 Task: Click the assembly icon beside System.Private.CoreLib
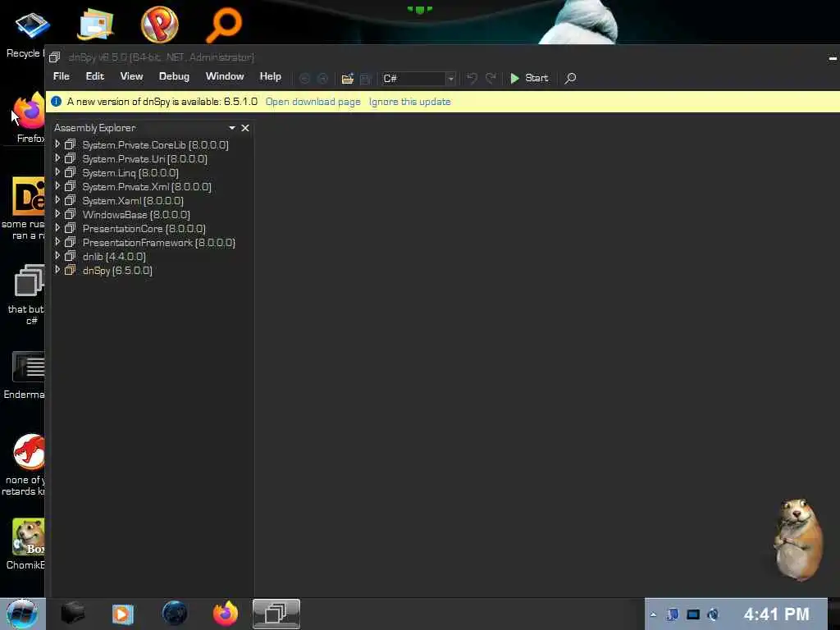coord(70,144)
